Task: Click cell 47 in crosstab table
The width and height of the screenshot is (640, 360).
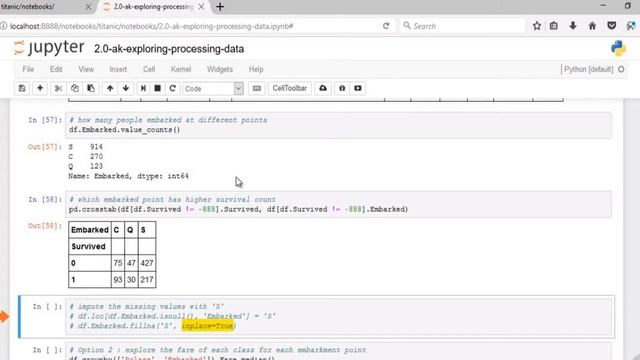Action: (x=131, y=263)
